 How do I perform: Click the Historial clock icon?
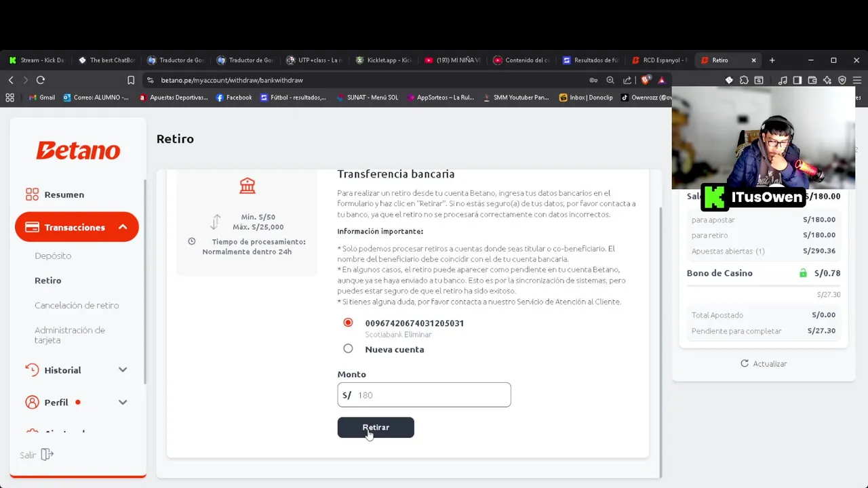click(x=32, y=369)
